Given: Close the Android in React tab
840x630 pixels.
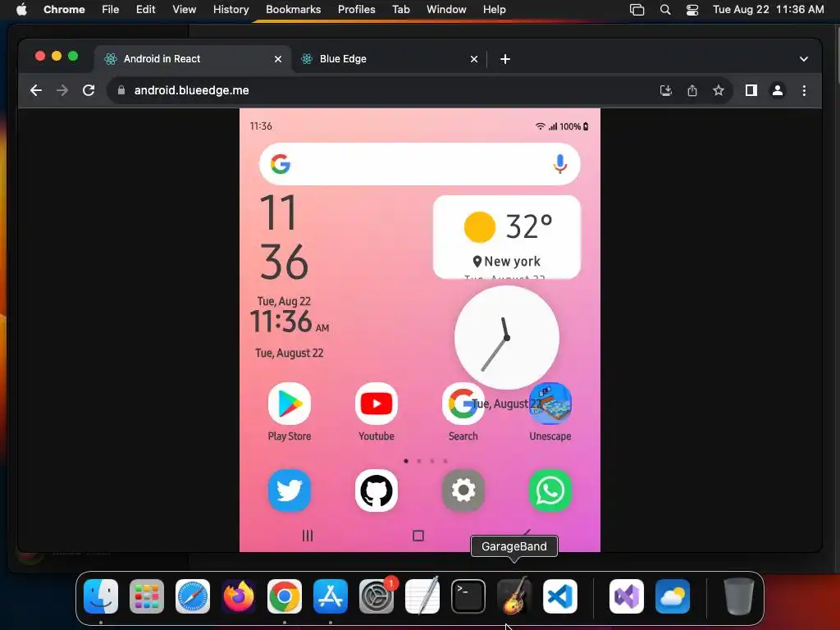Looking at the screenshot, I should pyautogui.click(x=278, y=59).
